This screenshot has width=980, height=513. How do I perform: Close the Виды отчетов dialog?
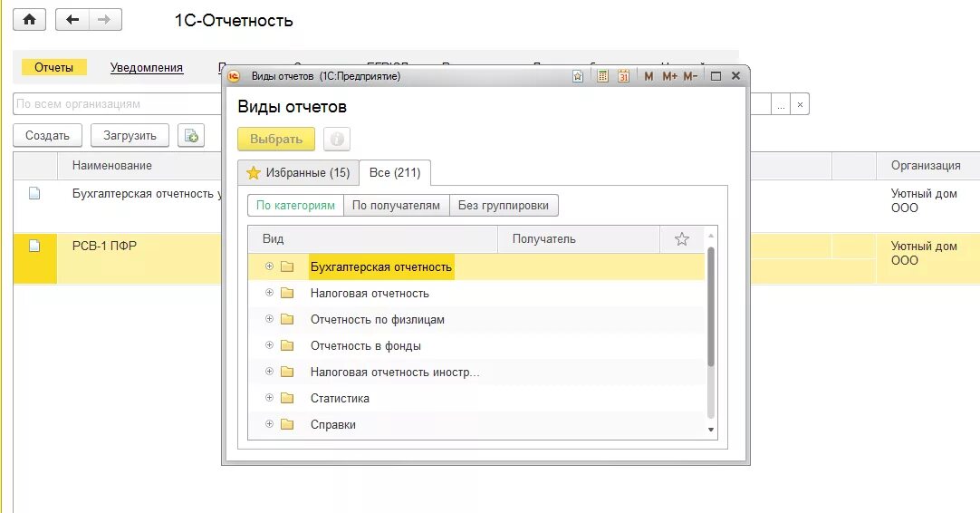pos(735,76)
